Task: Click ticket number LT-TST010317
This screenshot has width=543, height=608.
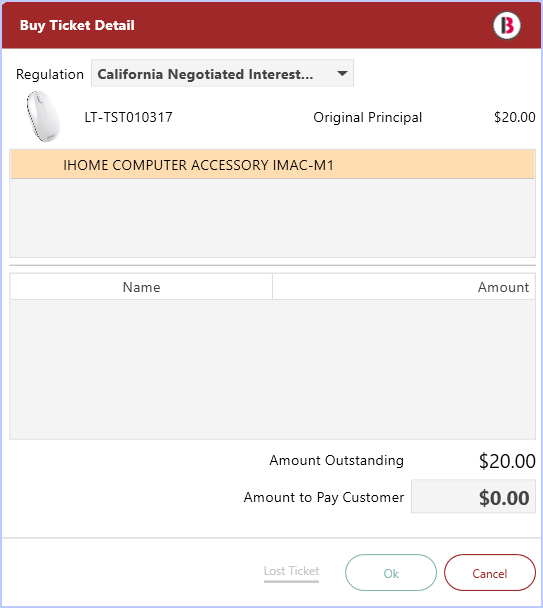Action: tap(128, 117)
